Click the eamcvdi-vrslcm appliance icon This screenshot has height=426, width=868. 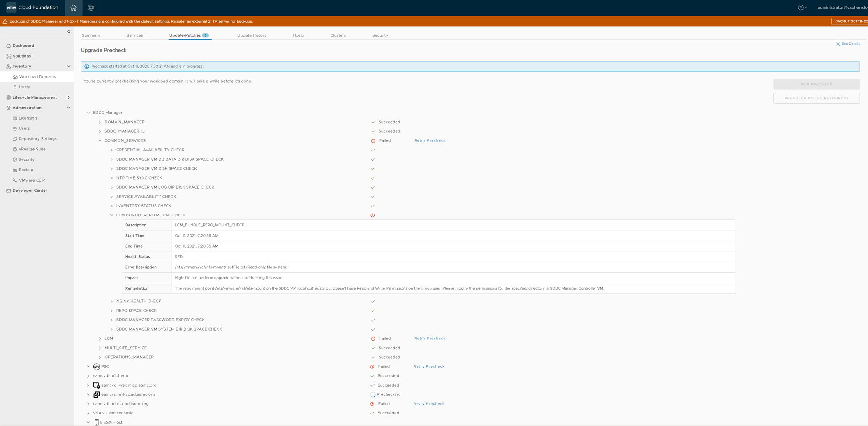point(96,385)
